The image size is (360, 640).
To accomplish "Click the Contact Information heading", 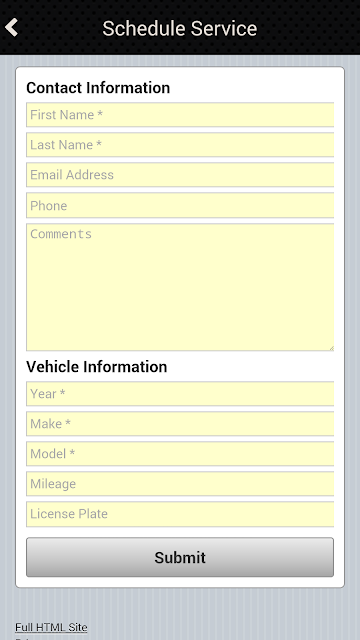I will 98,88.
